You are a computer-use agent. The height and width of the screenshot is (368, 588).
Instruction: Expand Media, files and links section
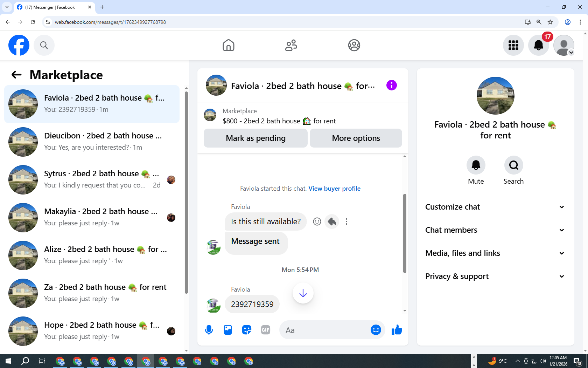point(495,253)
